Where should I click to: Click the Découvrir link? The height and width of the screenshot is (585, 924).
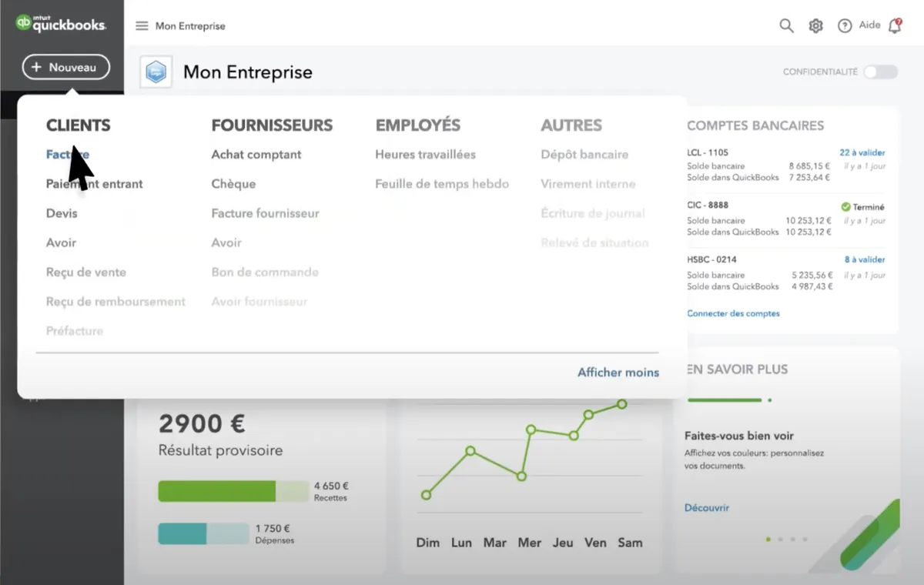click(707, 508)
